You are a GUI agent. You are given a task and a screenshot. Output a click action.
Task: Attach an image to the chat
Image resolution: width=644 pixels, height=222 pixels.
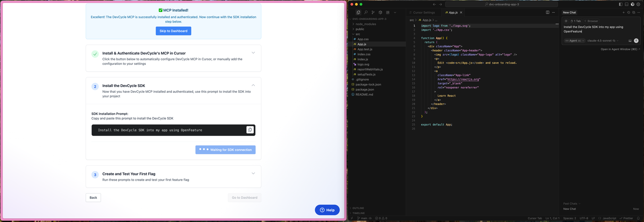630,41
